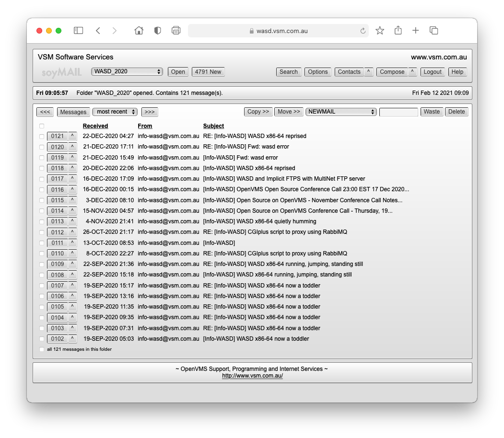Tick the select-all checkbox above the list
504x438 pixels.
(x=42, y=126)
